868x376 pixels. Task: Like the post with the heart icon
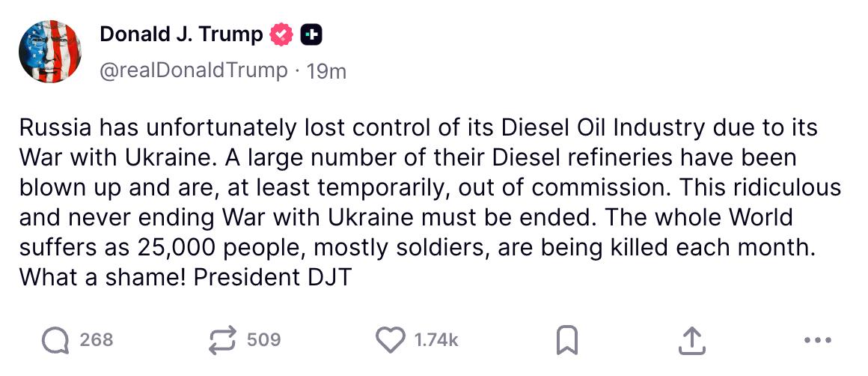391,339
